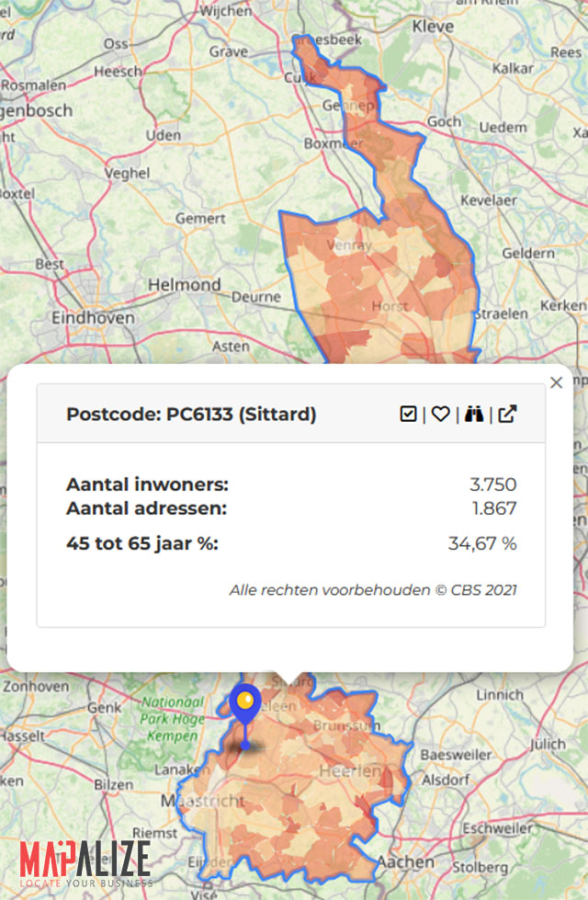Click the 45 tot 65 jaar percentage row
The width and height of the screenshot is (588, 900).
[290, 543]
